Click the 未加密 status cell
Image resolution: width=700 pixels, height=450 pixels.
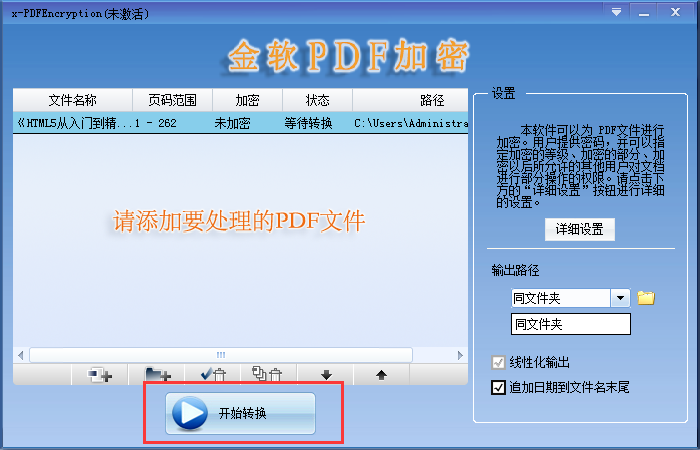tap(232, 123)
